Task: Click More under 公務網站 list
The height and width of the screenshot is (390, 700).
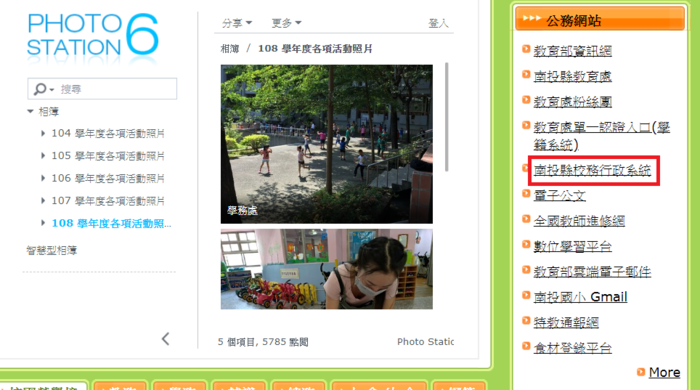Action: point(664,372)
